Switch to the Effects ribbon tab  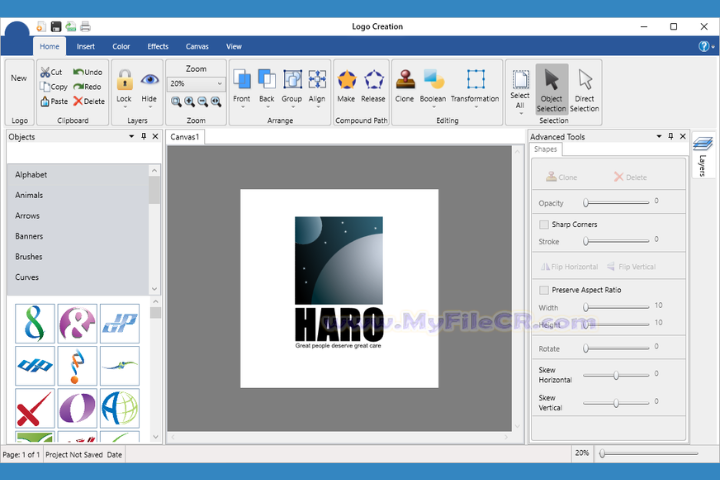158,46
